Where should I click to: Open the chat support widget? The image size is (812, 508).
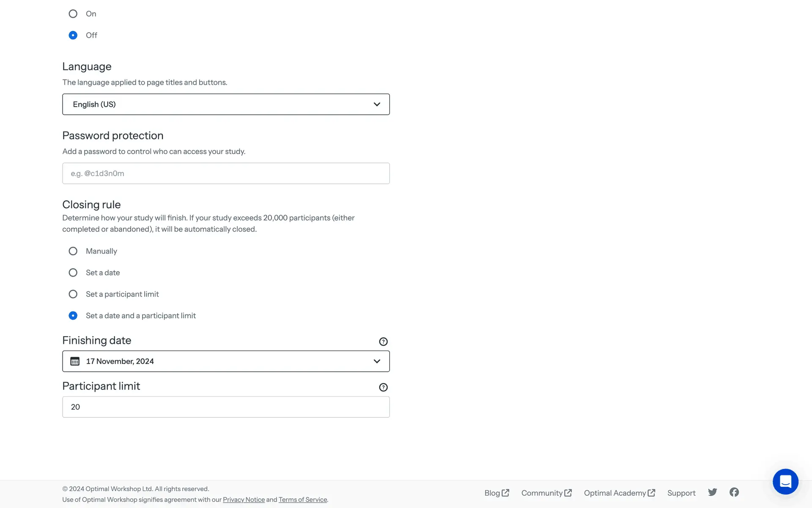pos(785,481)
